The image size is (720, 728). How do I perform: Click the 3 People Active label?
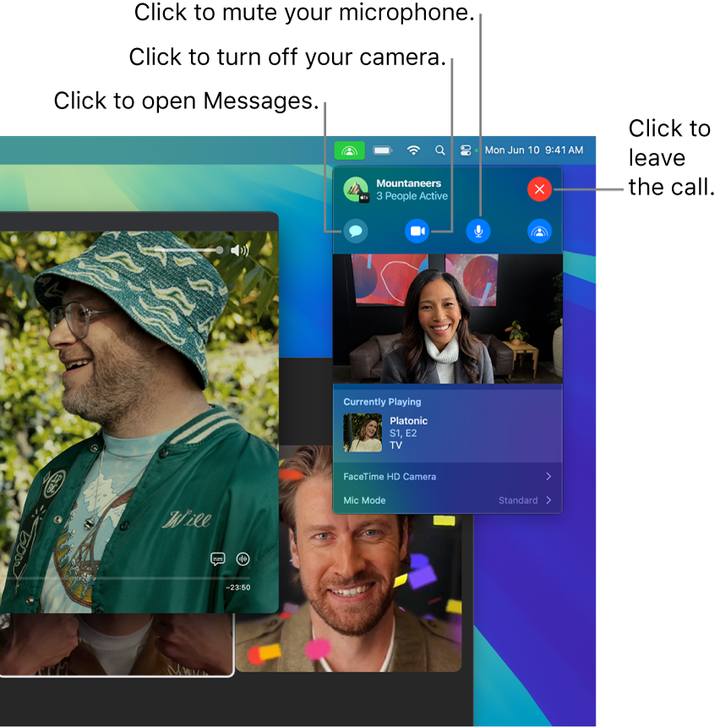(412, 196)
